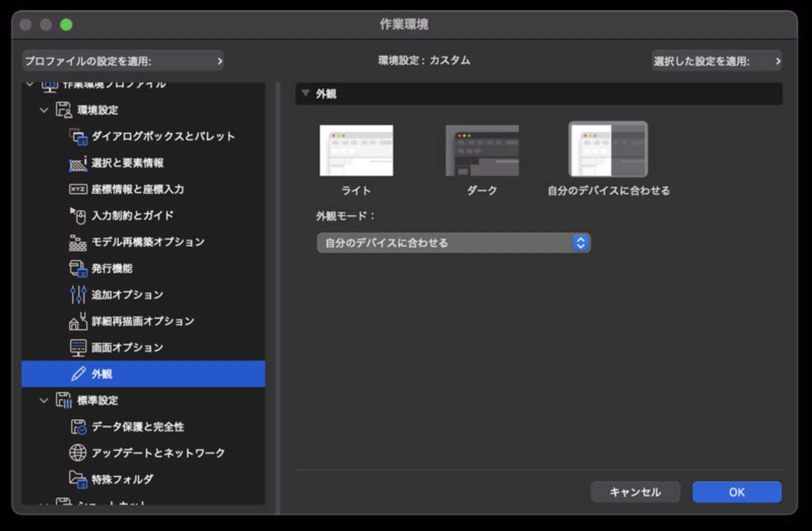Click the モデル再構築オプション icon
Image resolution: width=812 pixels, height=531 pixels.
tap(78, 242)
